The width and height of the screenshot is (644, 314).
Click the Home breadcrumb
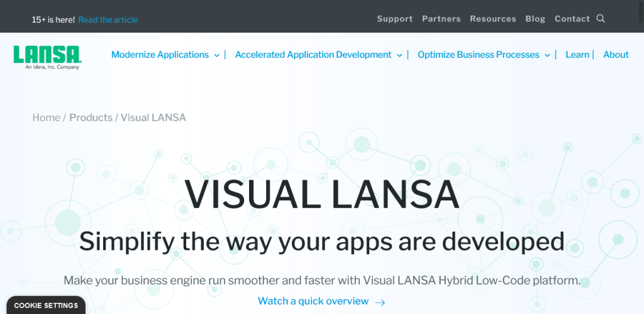pyautogui.click(x=47, y=117)
